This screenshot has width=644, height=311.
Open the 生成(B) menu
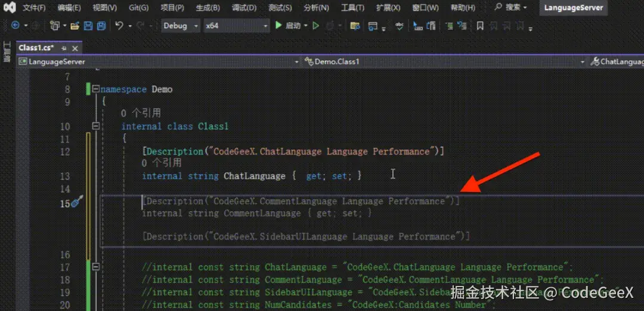(x=208, y=7)
